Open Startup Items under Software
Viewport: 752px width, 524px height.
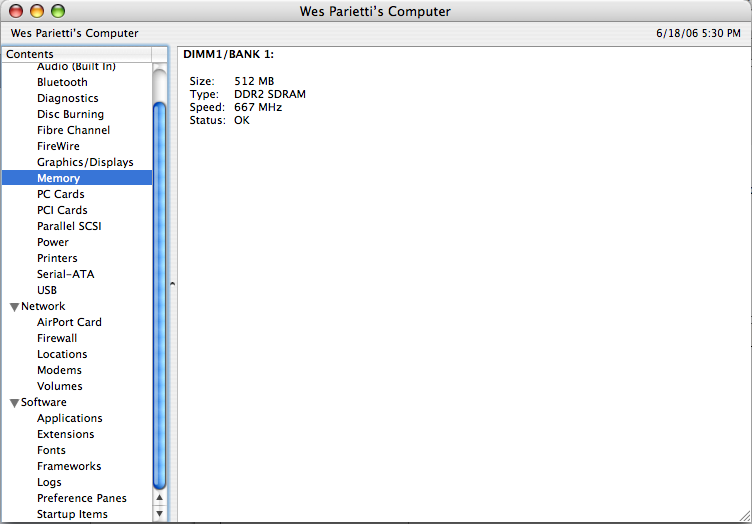coord(72,514)
